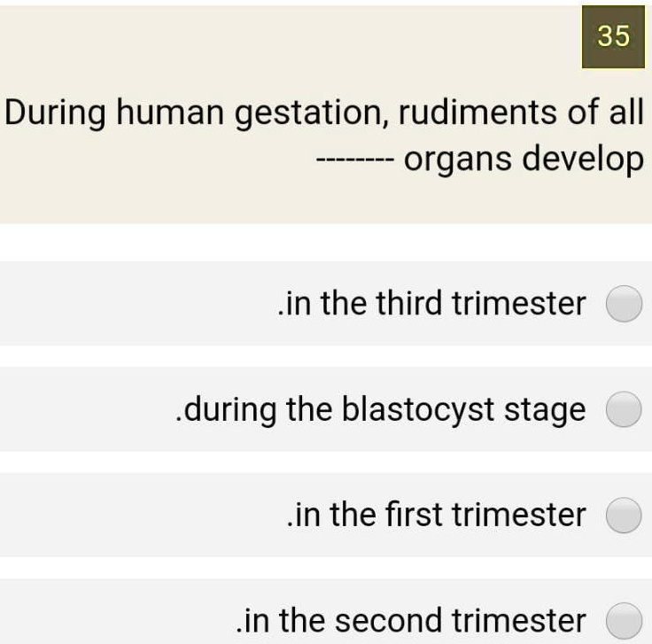
Task: Click the word 'gestation' in the question
Action: coord(313,114)
